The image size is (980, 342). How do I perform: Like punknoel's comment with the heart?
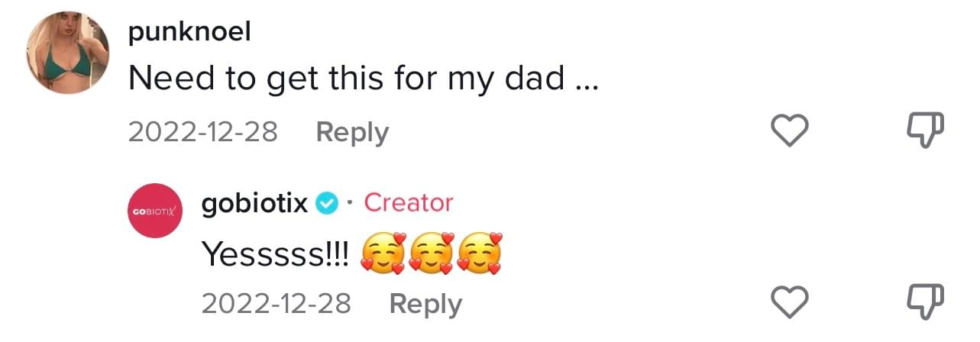tap(789, 131)
